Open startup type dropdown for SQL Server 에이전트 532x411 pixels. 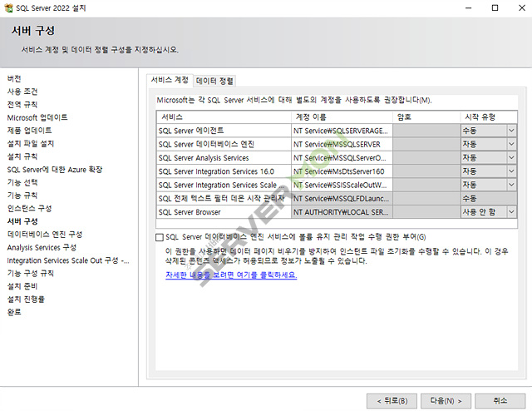point(511,131)
